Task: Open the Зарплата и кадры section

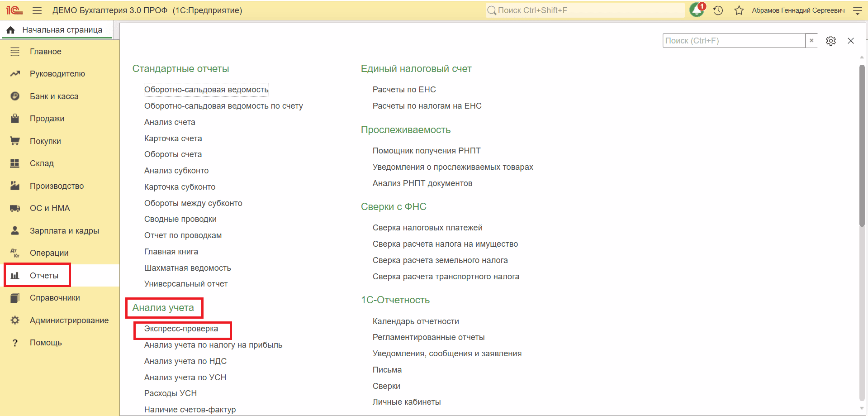Action: (64, 231)
